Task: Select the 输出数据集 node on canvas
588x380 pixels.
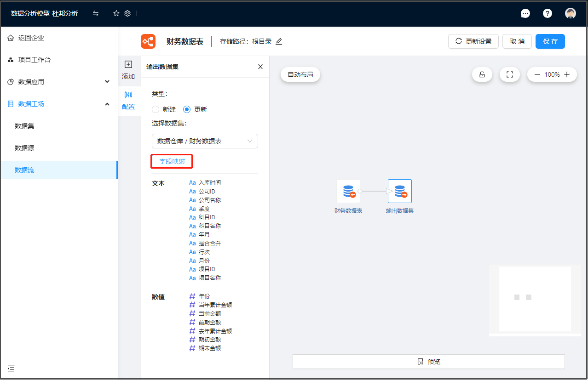Action: pos(399,191)
